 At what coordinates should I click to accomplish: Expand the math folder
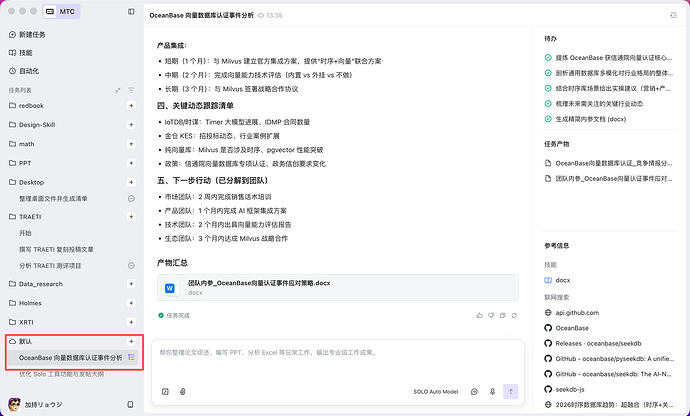tap(22, 144)
